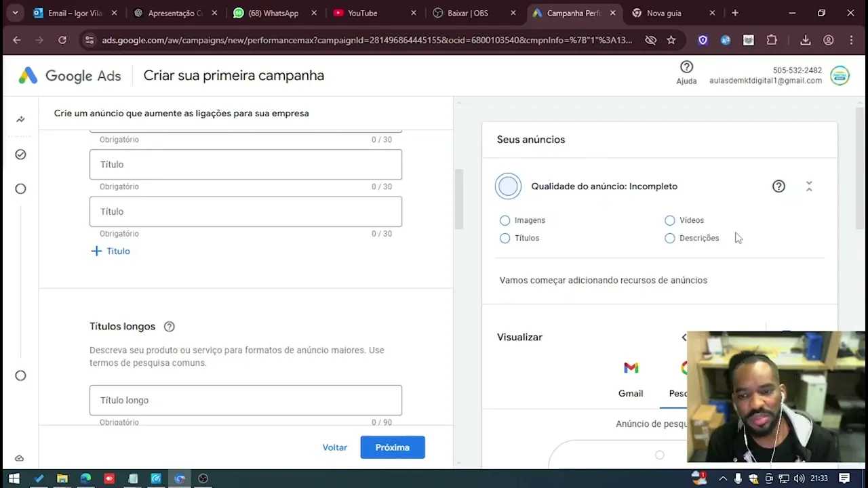Click the blue shield extension icon
The height and width of the screenshot is (488, 868).
click(703, 40)
